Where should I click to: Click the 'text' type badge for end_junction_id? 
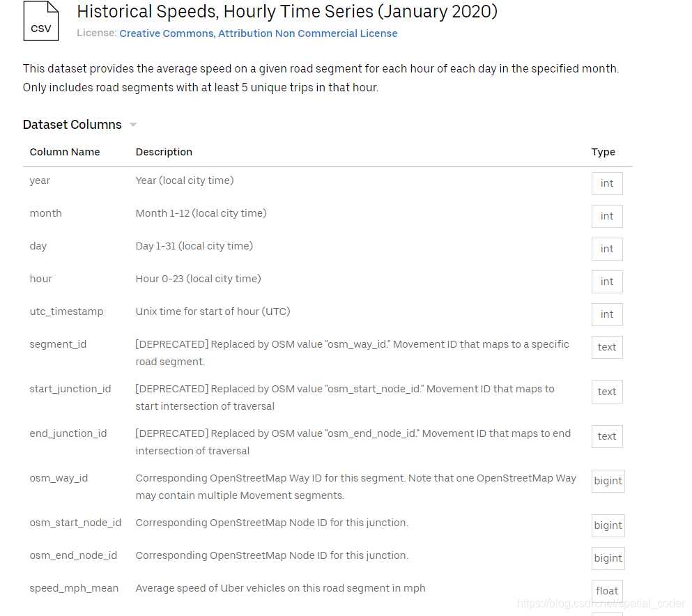coord(607,436)
